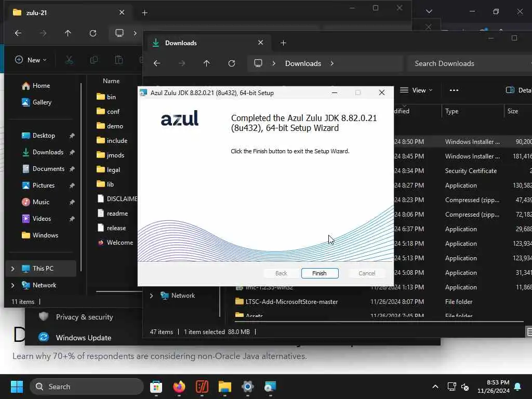
Task: Open the New dropdown in the zulu-21 window
Action: 31,60
